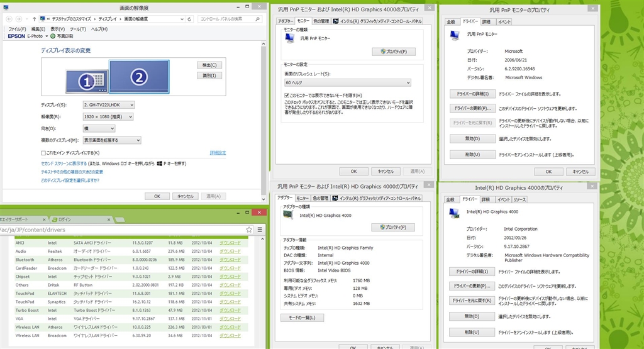Go up one folder level arrow
The width and height of the screenshot is (644, 349).
(x=34, y=19)
